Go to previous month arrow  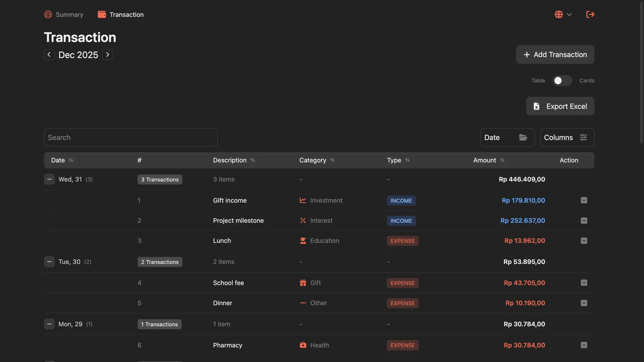[x=49, y=55]
